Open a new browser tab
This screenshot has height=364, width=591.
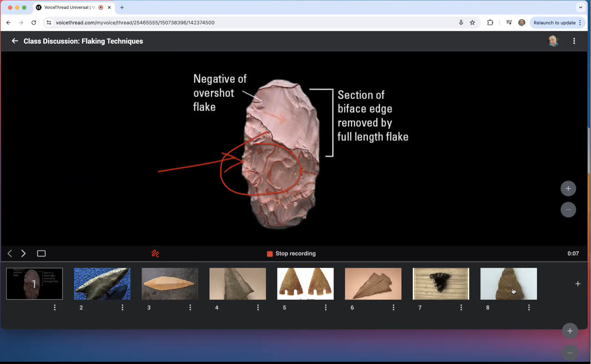click(x=122, y=7)
